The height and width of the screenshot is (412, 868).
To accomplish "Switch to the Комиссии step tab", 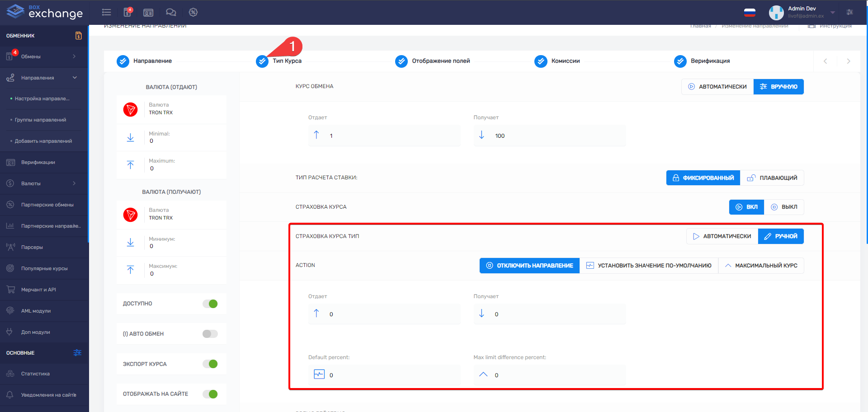I will click(565, 61).
